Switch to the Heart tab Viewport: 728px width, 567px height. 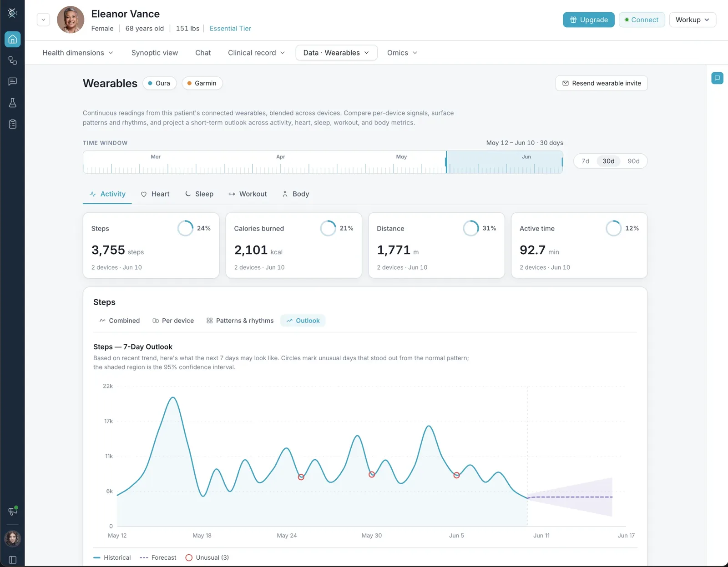tap(155, 194)
